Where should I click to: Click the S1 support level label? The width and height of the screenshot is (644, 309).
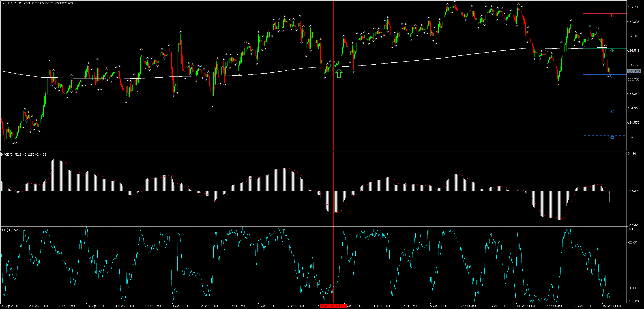point(612,77)
